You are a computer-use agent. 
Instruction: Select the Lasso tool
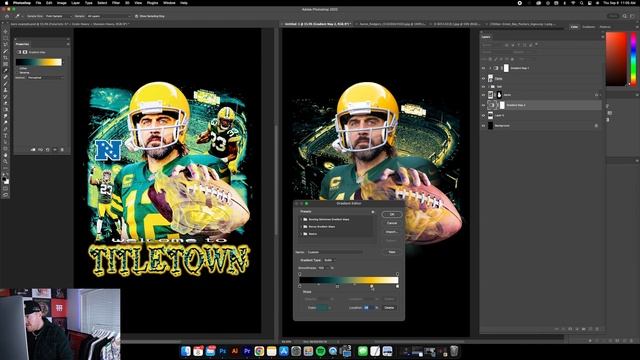point(5,44)
